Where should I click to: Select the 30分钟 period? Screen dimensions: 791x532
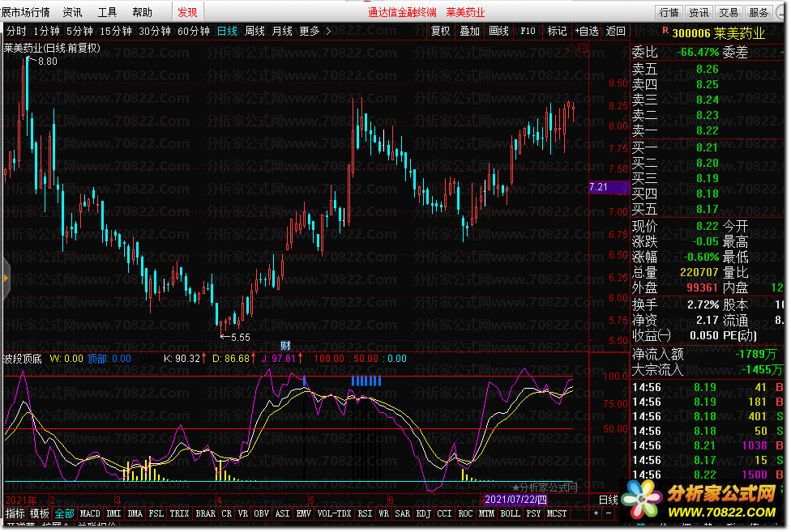click(154, 32)
